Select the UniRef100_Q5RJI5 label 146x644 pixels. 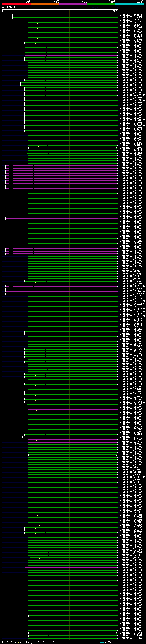click(131, 357)
